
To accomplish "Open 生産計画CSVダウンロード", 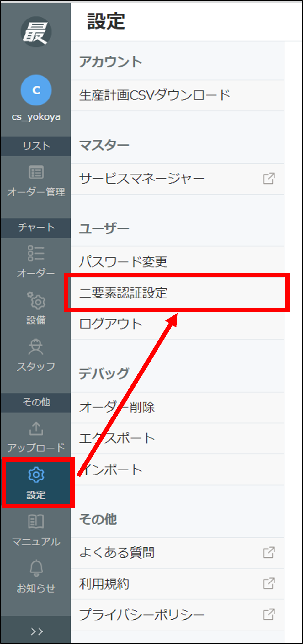I will tap(178, 95).
